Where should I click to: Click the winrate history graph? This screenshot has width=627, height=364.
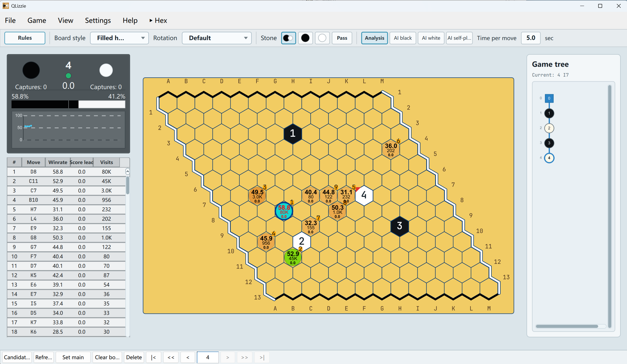68,130
